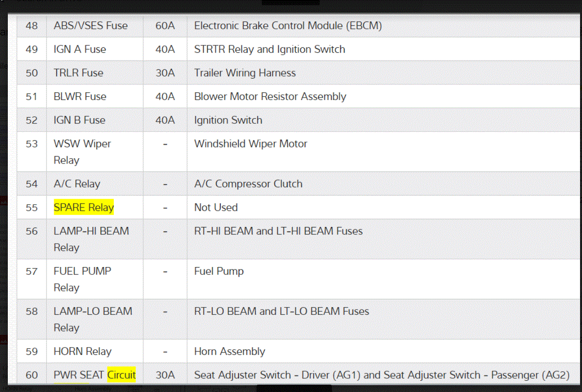
Task: Select the BLWR Fuse cell
Action: 80,97
